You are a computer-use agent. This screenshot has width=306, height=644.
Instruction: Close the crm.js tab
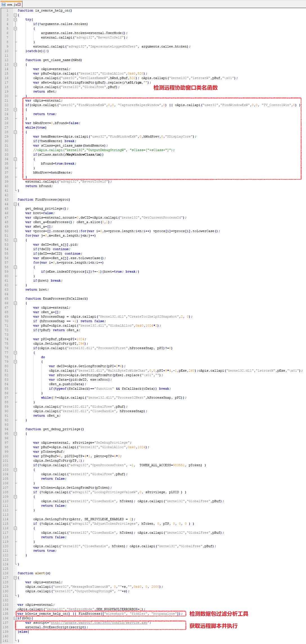pyautogui.click(x=19, y=4)
